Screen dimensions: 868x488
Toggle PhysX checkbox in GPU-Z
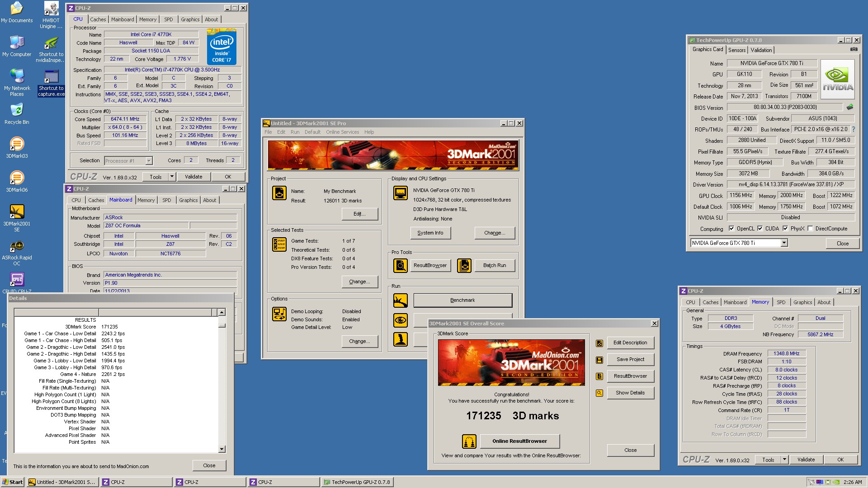point(785,229)
